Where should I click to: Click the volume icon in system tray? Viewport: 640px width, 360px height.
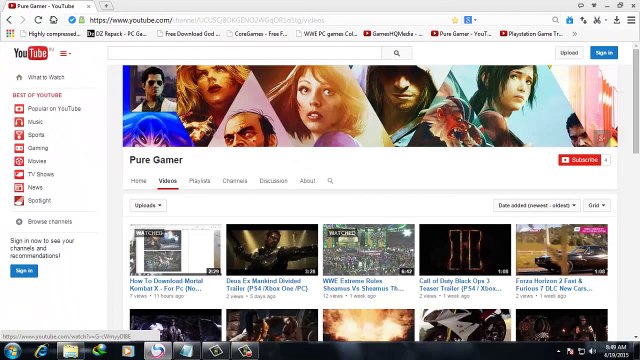click(593, 351)
